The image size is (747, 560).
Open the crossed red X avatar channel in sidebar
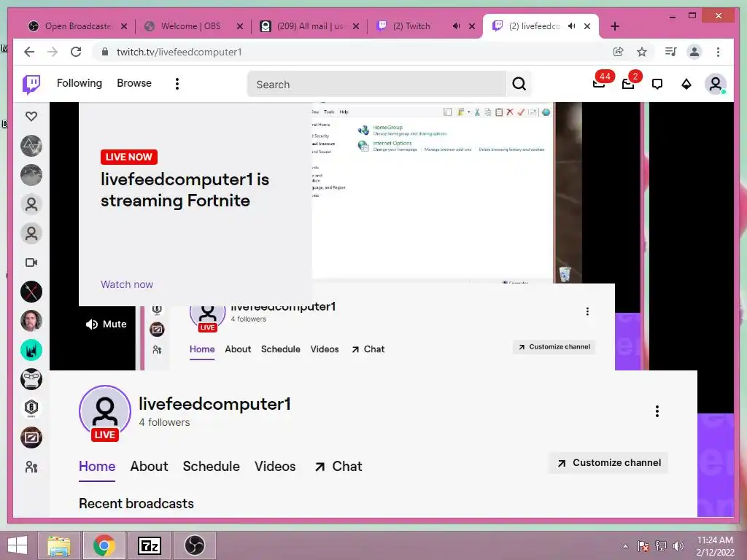(x=31, y=292)
